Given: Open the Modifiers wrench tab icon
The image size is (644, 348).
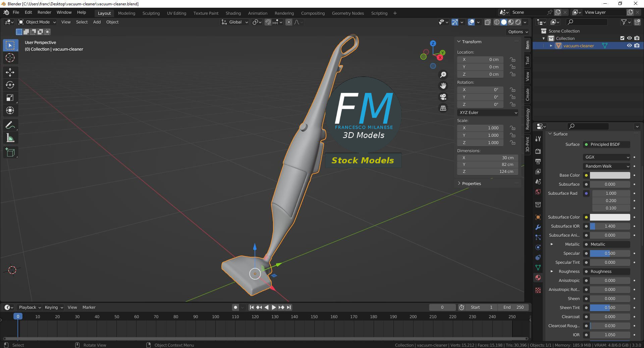Looking at the screenshot, I should pyautogui.click(x=538, y=227).
